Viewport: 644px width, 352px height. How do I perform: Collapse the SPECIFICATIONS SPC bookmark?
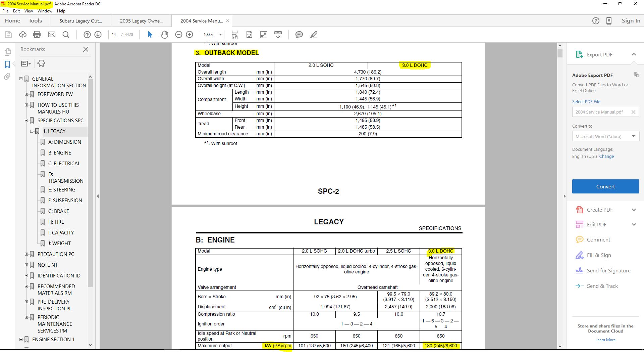pos(26,120)
